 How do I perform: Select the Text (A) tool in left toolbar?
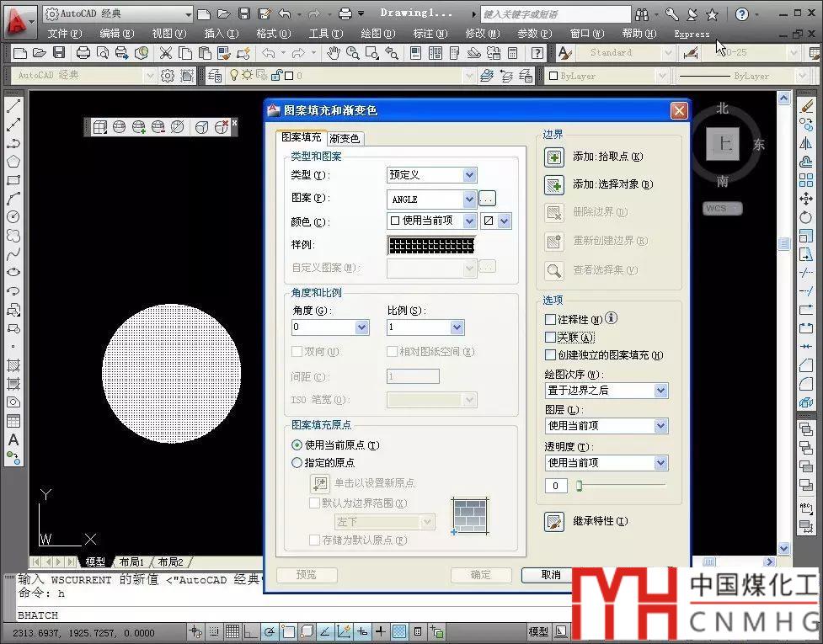tap(13, 440)
